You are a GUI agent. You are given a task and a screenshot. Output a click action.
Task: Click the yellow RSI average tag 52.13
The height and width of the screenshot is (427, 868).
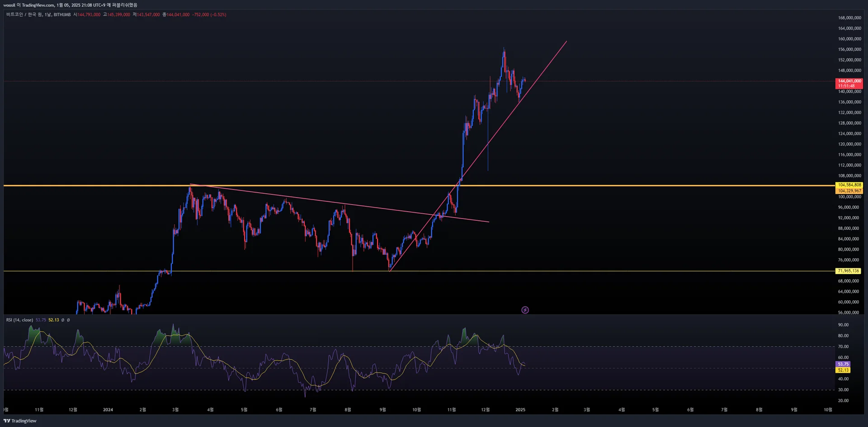tap(843, 370)
